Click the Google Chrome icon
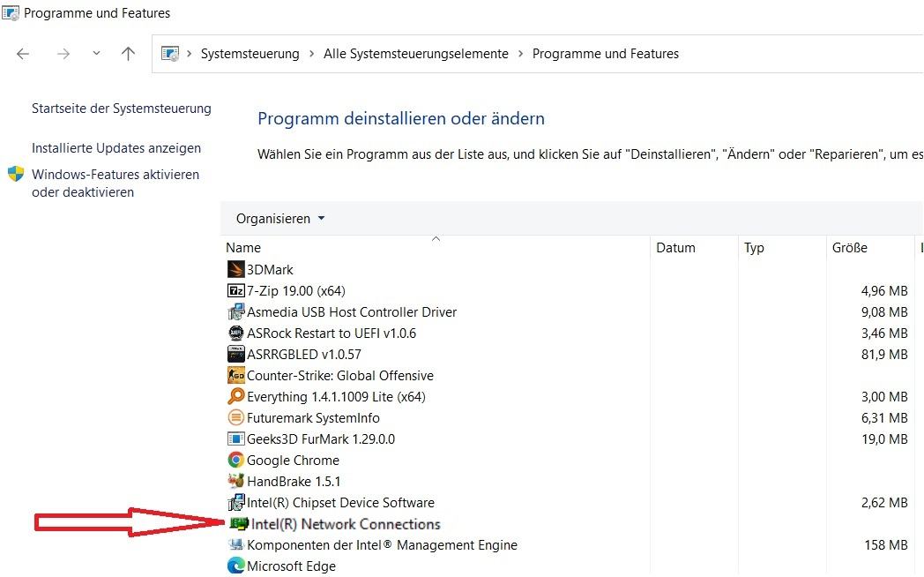 (x=235, y=461)
